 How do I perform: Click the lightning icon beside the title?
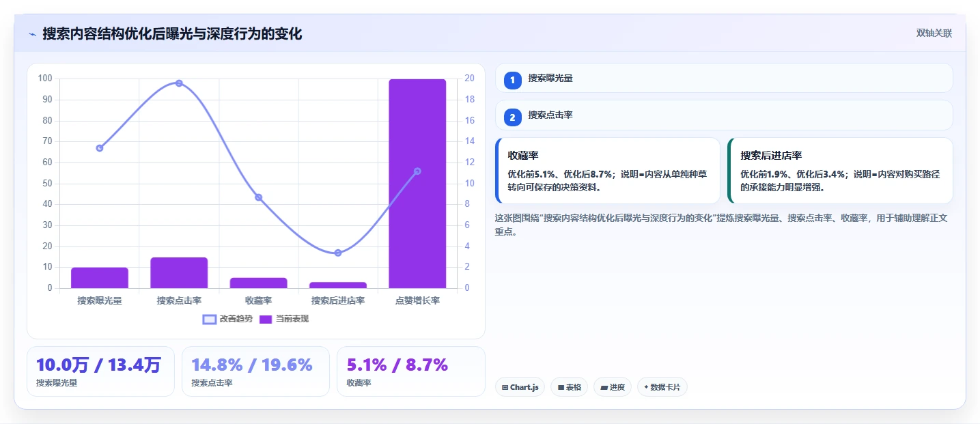[x=32, y=34]
